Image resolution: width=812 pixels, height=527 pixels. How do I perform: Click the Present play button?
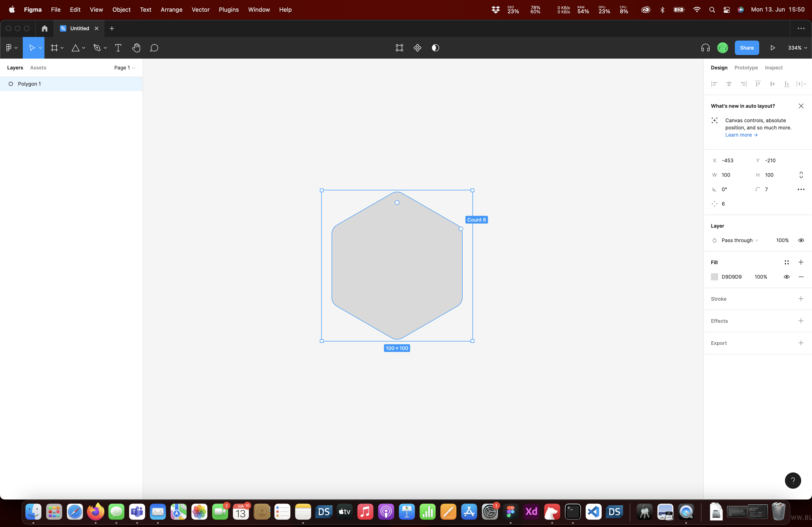[x=773, y=48]
